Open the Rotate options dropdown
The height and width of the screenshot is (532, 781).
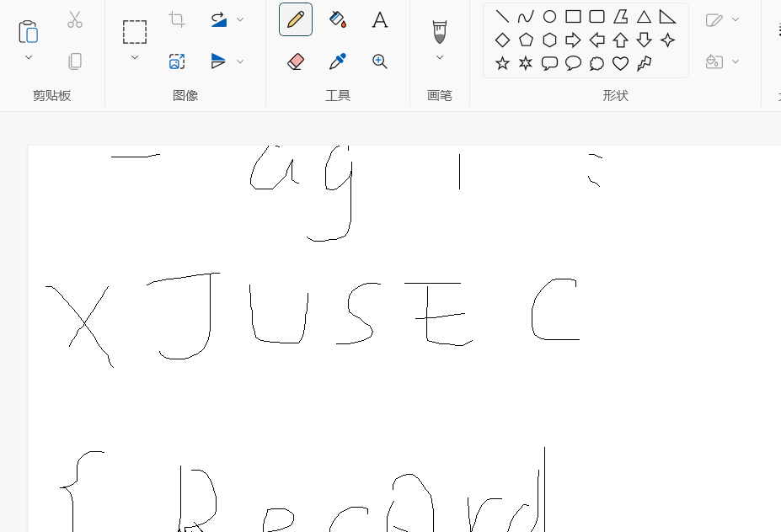coord(240,19)
